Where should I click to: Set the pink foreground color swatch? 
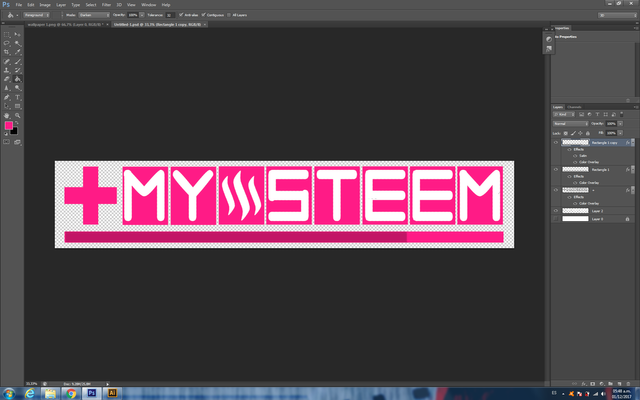pos(8,125)
